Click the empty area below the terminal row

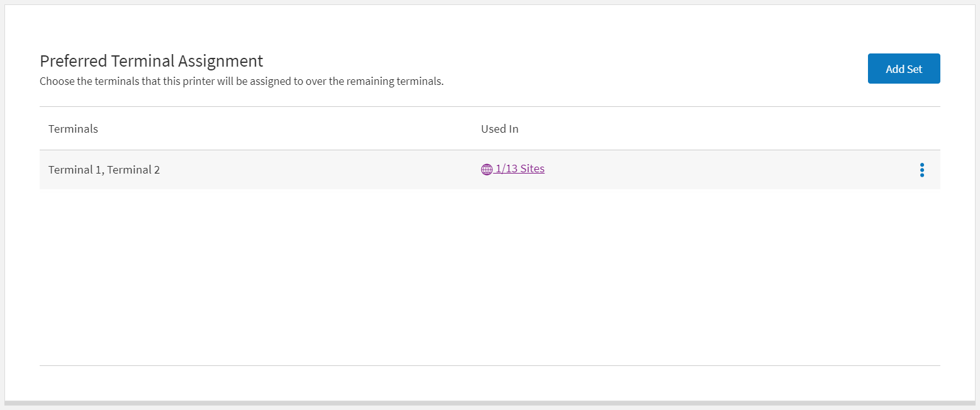pyautogui.click(x=490, y=277)
